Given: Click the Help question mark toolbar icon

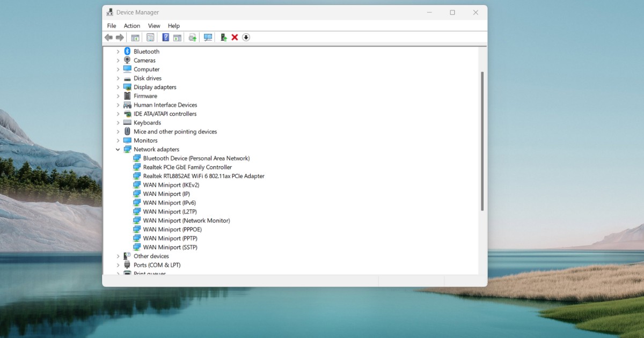Looking at the screenshot, I should (165, 38).
